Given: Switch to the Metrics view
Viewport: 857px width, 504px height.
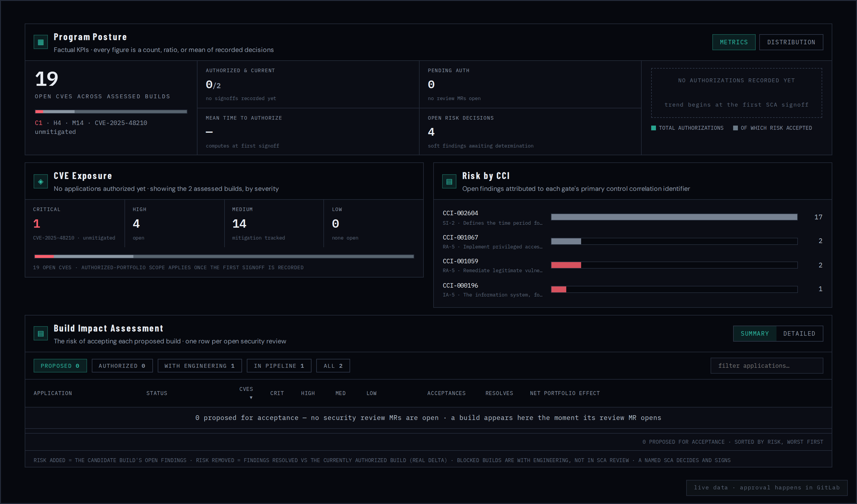Looking at the screenshot, I should click(733, 42).
